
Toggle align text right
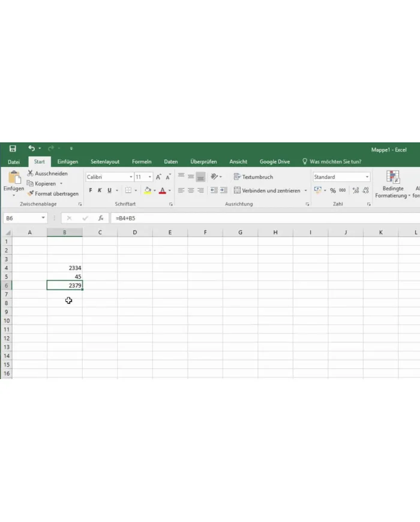(x=200, y=190)
